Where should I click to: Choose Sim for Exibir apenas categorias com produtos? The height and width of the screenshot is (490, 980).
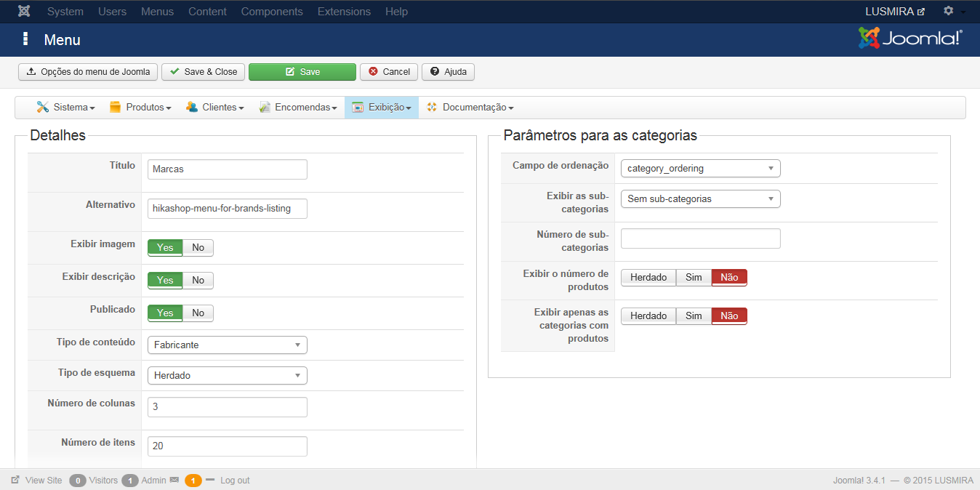[x=694, y=316]
